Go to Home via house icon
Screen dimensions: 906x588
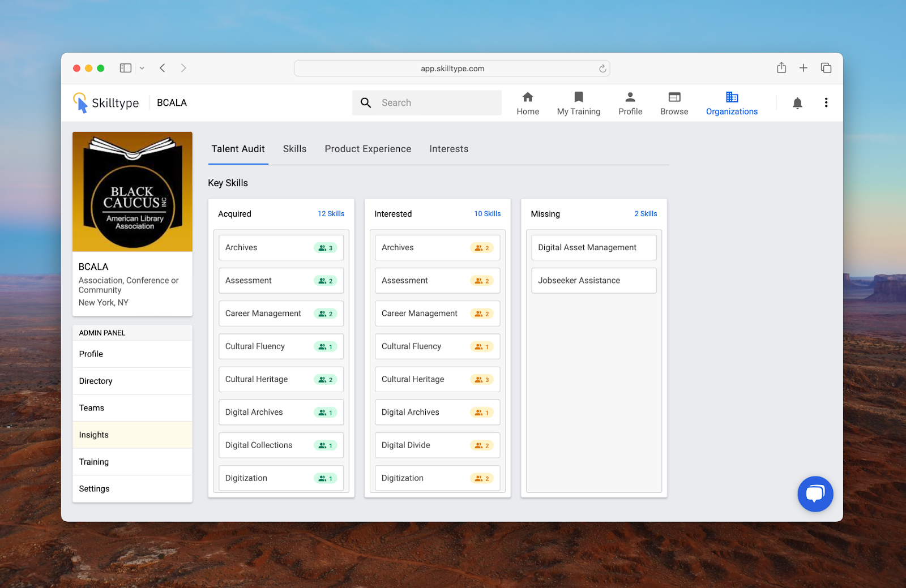(527, 97)
